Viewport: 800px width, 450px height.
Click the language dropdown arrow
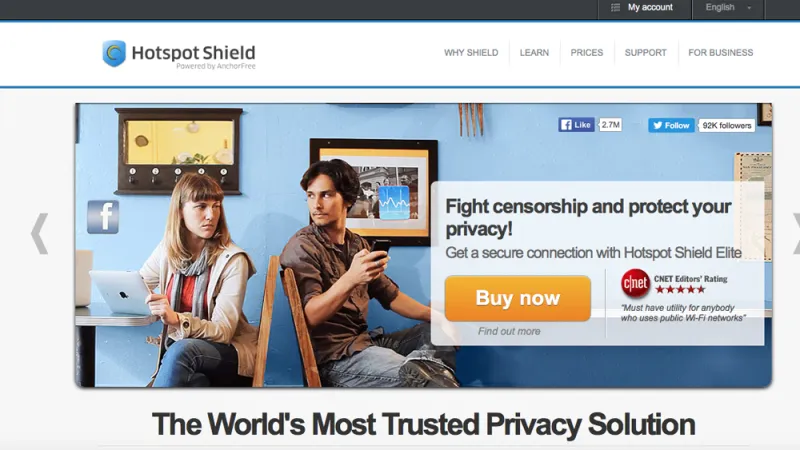point(749,8)
